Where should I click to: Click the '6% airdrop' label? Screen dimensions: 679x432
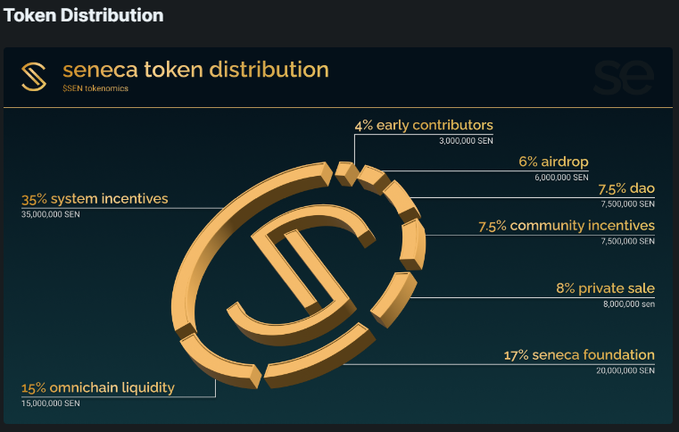coord(553,162)
